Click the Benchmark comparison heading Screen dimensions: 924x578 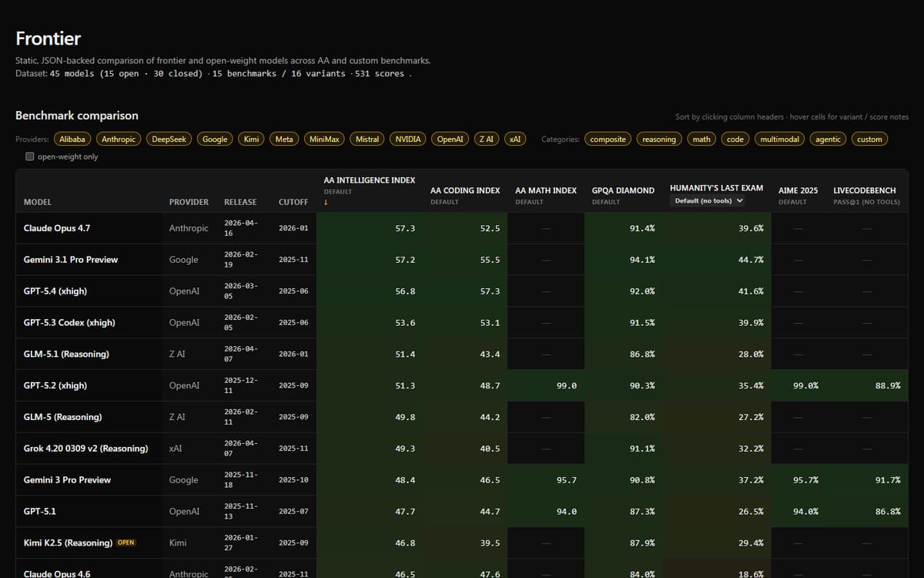77,116
